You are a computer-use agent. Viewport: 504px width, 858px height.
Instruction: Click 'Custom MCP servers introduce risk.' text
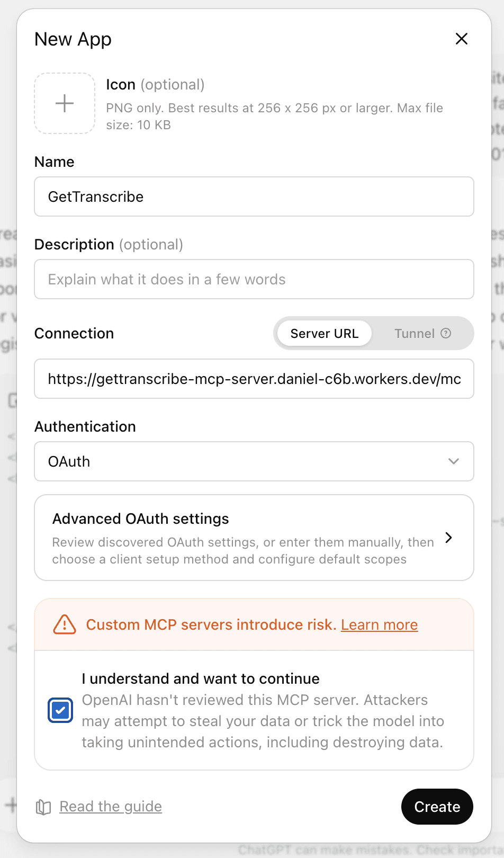[211, 625]
